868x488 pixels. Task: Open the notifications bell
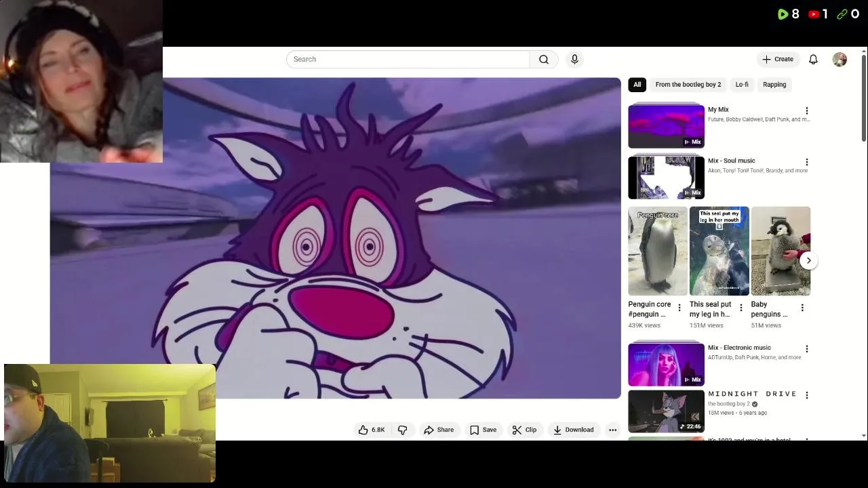tap(813, 60)
